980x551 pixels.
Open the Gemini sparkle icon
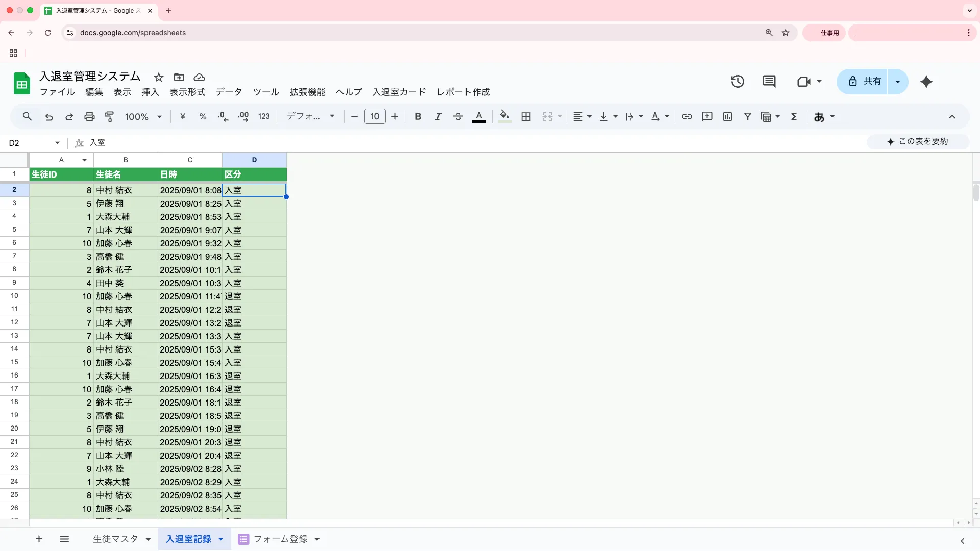pyautogui.click(x=926, y=82)
